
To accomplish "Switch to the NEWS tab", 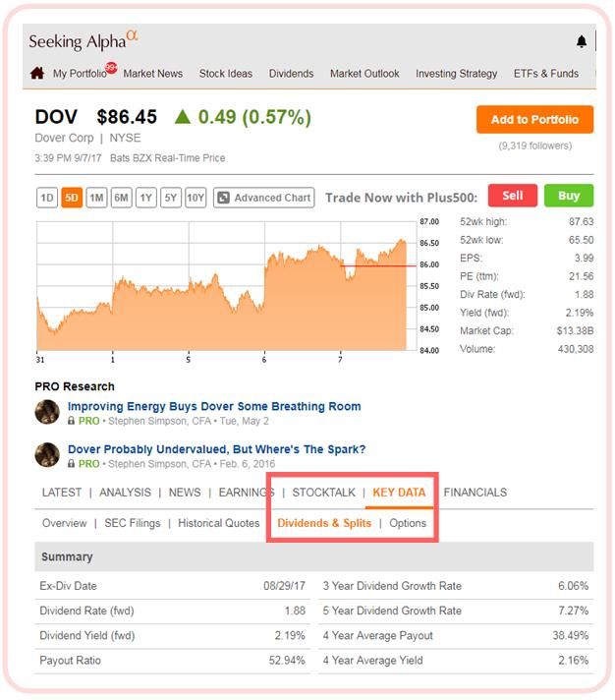I will (x=185, y=492).
